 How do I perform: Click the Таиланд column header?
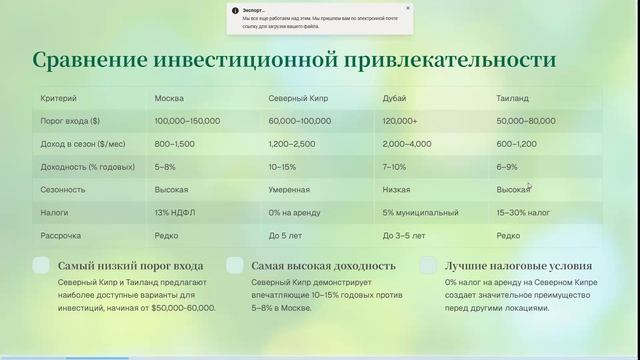[x=512, y=98]
